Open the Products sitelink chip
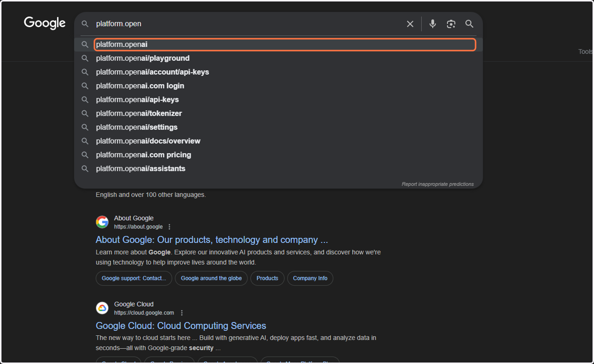The width and height of the screenshot is (594, 364). point(267,278)
